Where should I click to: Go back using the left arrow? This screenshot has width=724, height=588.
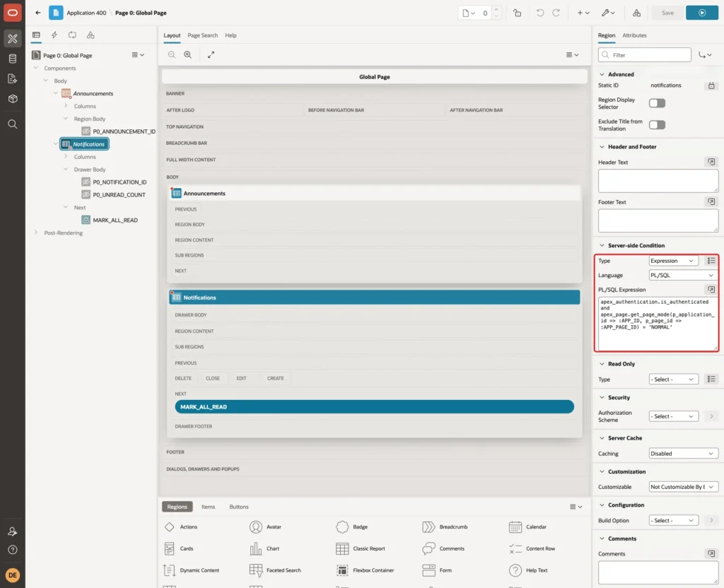(38, 13)
